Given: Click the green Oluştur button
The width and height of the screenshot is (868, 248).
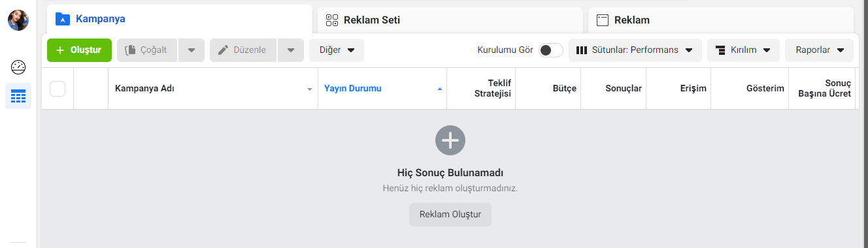Looking at the screenshot, I should coord(79,50).
